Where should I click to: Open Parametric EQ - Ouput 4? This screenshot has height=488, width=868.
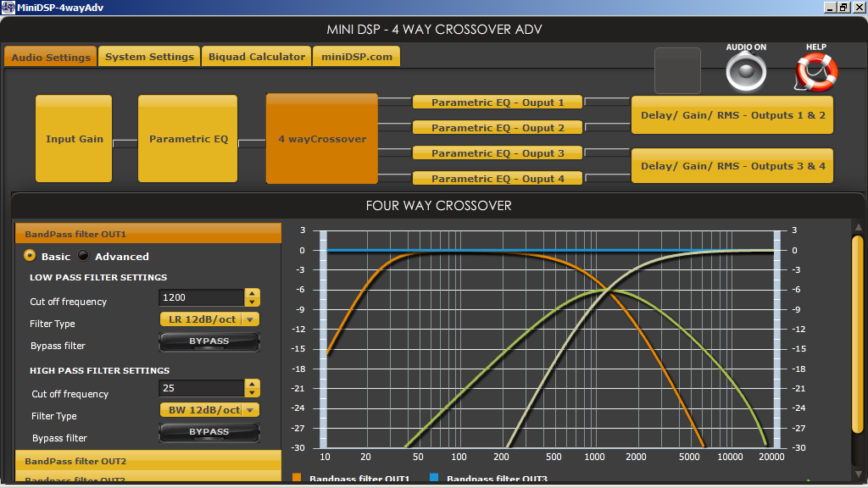click(x=498, y=179)
